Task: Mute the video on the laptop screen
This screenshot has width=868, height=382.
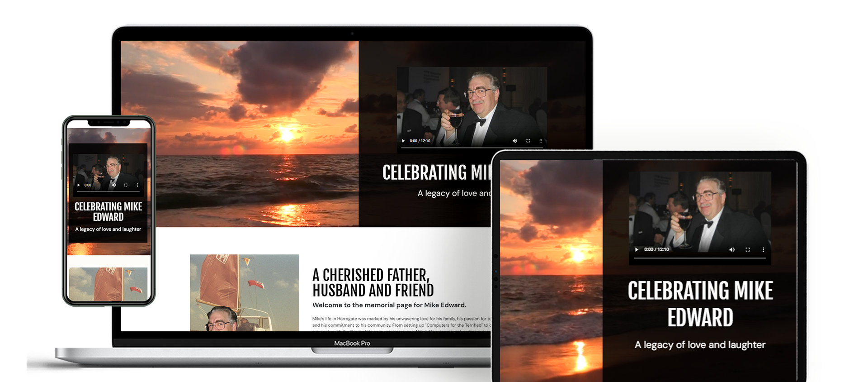Action: tap(514, 141)
